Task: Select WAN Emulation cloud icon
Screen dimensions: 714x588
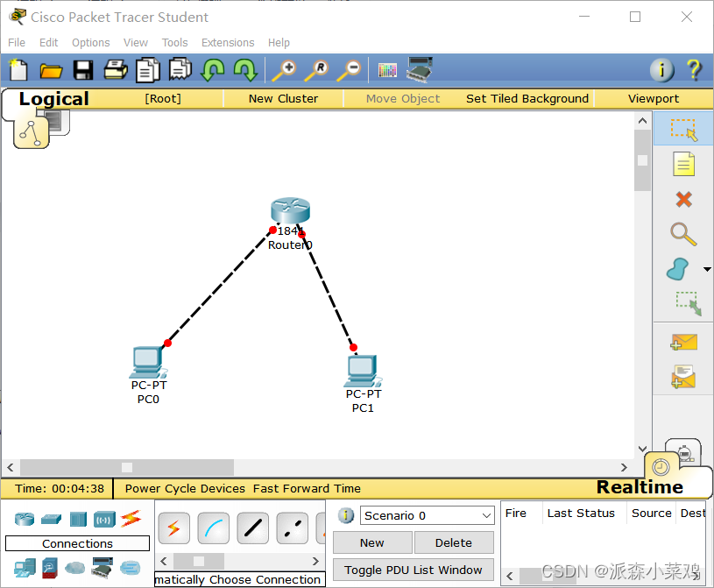Action: 74,568
